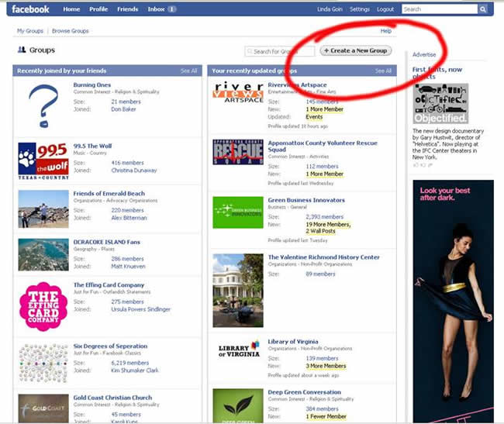Click Don Baker member link
This screenshot has width=504, height=424.
123,109
